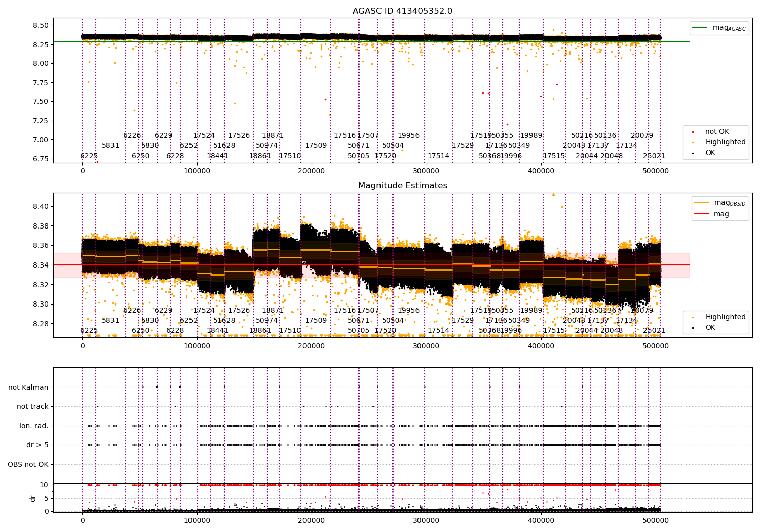
Task: Click obsid label 6250 in Magnitude Estimates plot
Action: (x=140, y=330)
